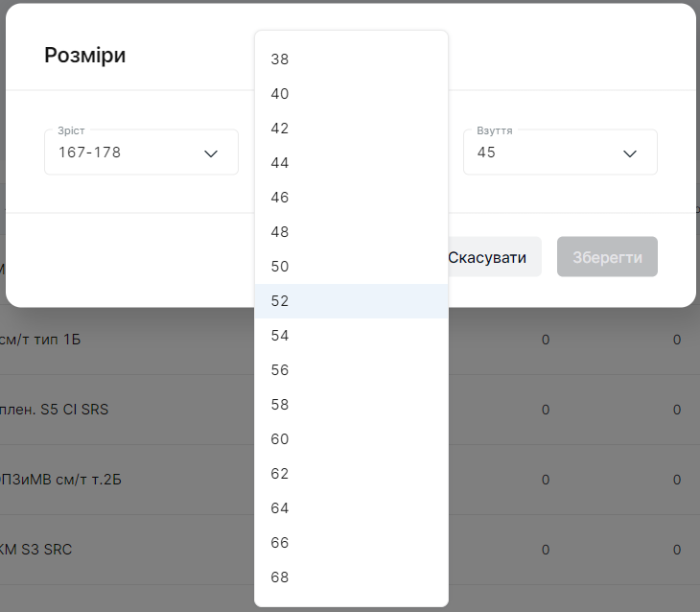Choose size 54 option

point(351,336)
